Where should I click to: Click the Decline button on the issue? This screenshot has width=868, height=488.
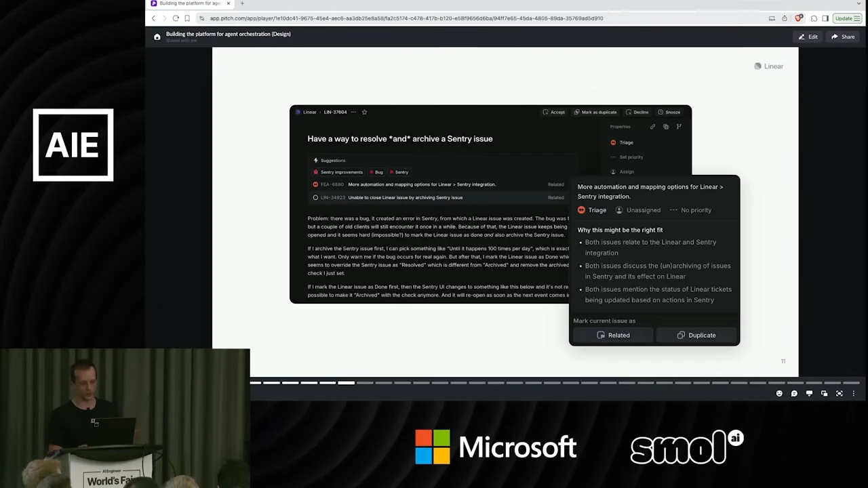637,112
